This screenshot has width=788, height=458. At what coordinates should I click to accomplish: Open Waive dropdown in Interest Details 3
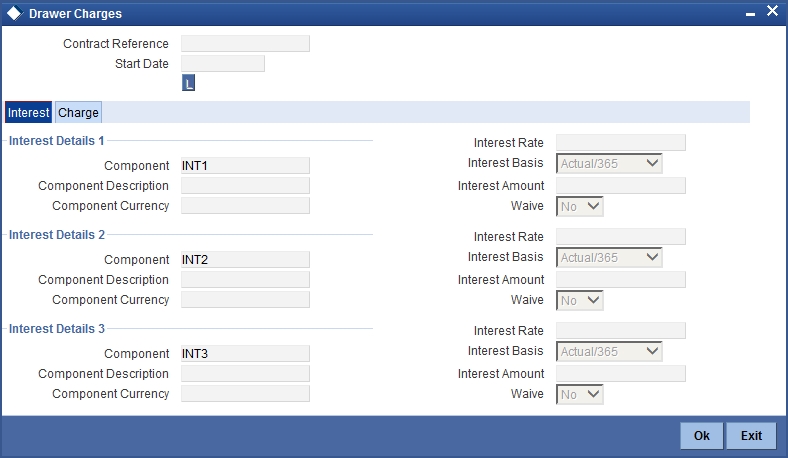coord(579,395)
